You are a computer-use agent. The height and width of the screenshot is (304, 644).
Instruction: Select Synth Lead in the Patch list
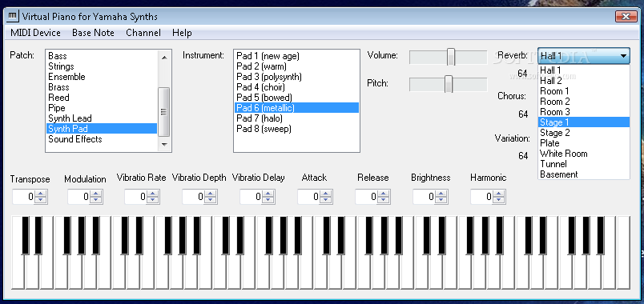[x=102, y=118]
